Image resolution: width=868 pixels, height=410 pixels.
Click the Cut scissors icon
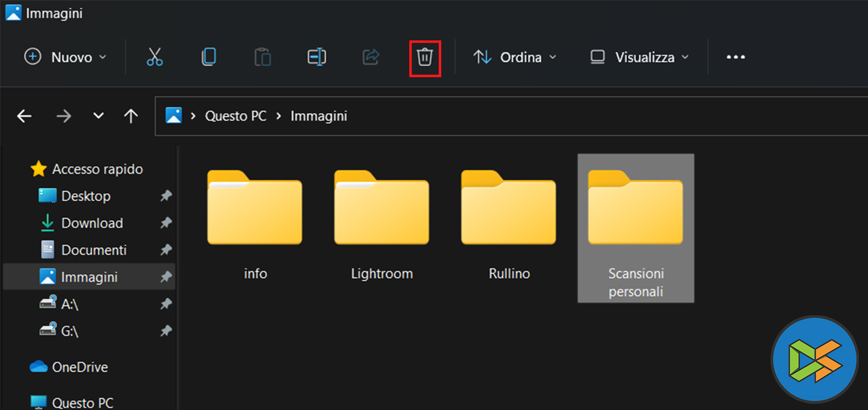point(155,57)
